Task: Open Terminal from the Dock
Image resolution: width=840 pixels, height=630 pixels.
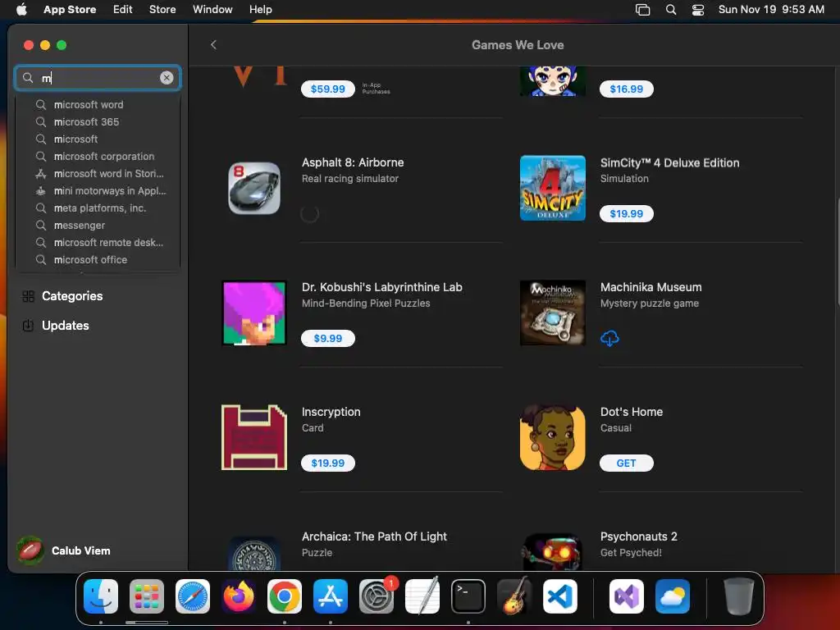Action: 468,596
